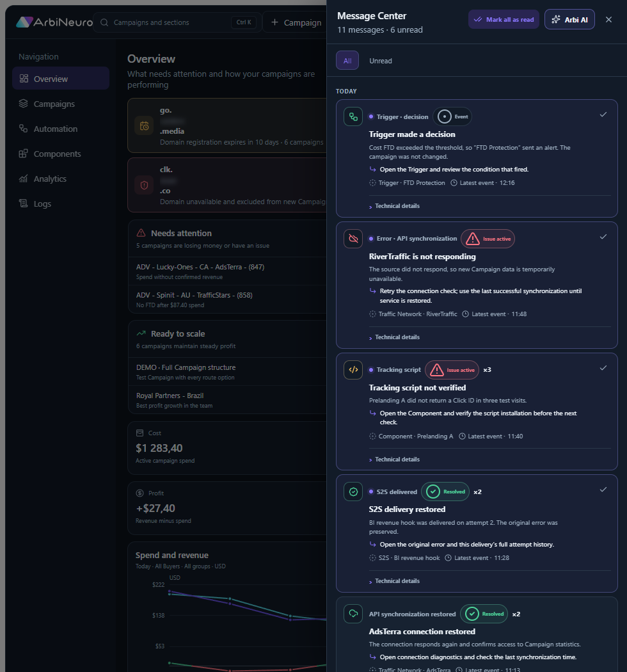Switch to the Unread tab
The width and height of the screenshot is (627, 672).
pyautogui.click(x=381, y=61)
